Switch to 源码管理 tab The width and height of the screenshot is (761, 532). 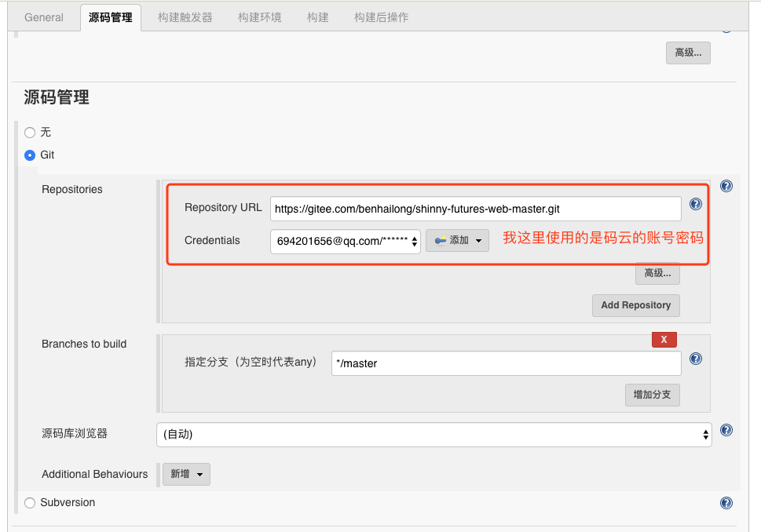pyautogui.click(x=111, y=17)
